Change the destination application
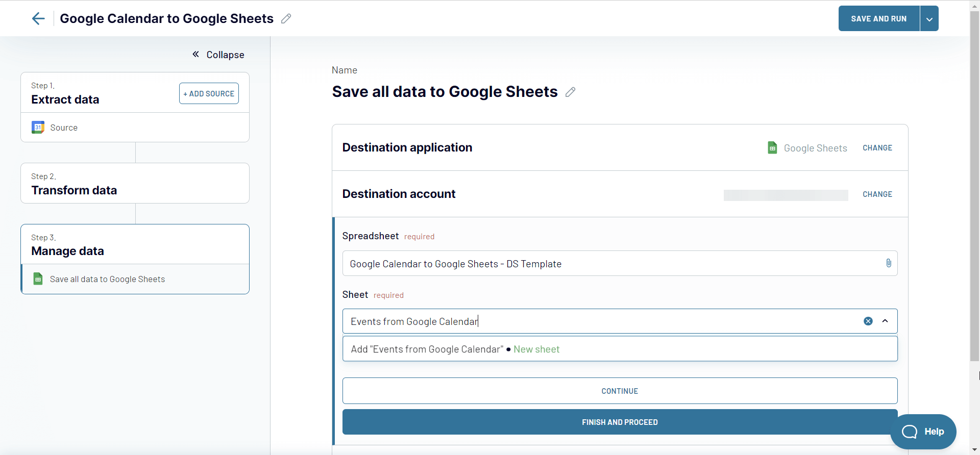 877,148
